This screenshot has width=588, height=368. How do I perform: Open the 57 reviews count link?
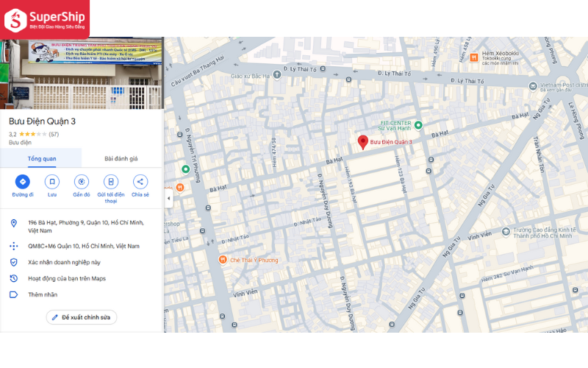coord(54,134)
